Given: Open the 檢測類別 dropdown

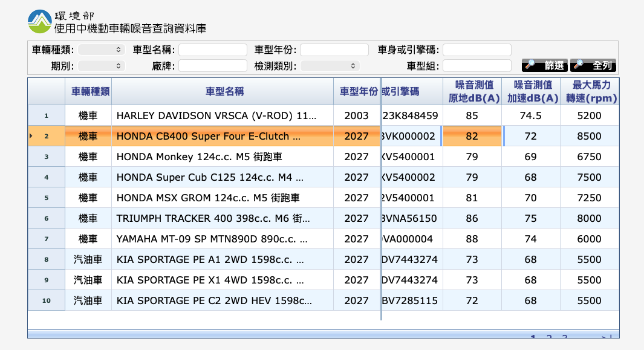Looking at the screenshot, I should [x=330, y=66].
